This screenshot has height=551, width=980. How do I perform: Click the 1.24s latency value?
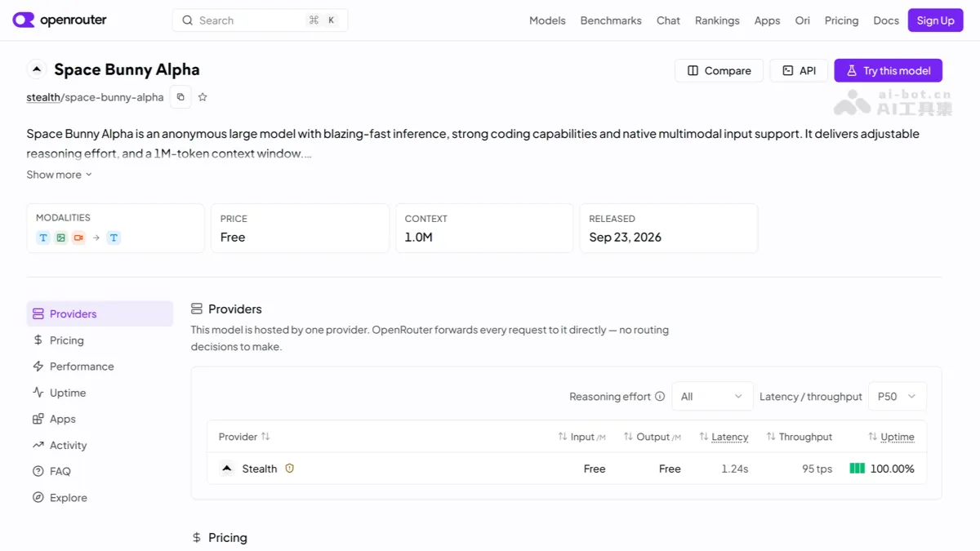pos(735,469)
